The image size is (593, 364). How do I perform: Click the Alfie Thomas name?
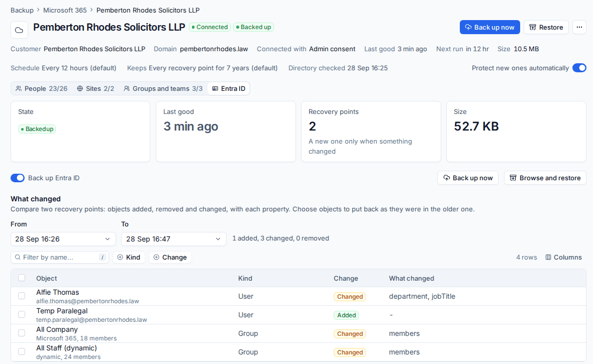[57, 292]
